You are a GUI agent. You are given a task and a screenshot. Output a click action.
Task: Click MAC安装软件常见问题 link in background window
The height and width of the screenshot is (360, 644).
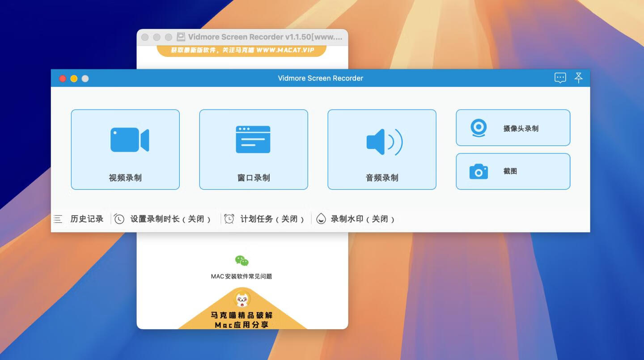tap(241, 276)
